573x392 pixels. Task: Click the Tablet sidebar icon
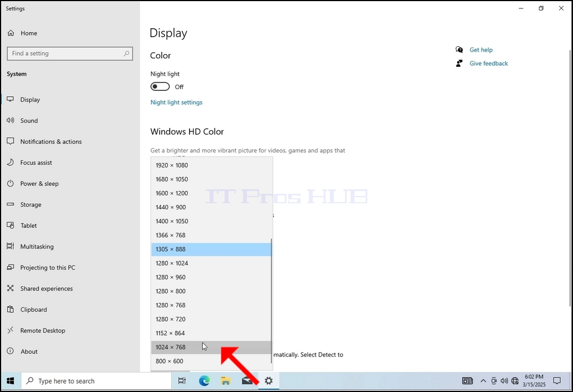[11, 225]
